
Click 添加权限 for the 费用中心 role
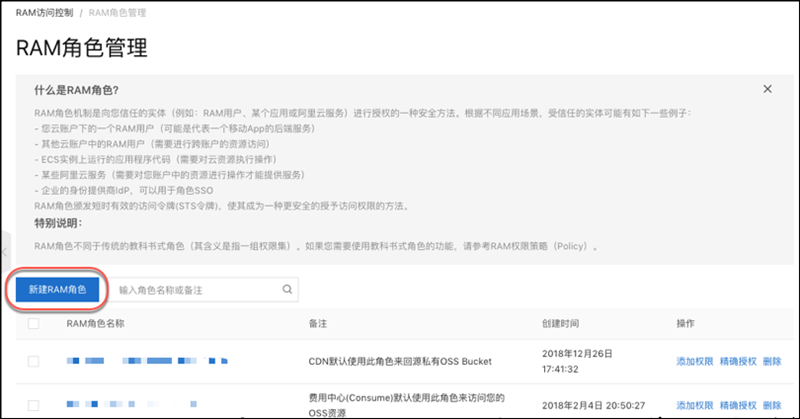[x=695, y=404]
